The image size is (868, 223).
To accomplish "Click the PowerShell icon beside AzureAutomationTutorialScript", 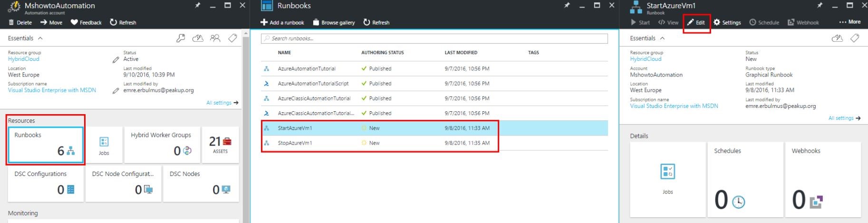I will coord(267,84).
